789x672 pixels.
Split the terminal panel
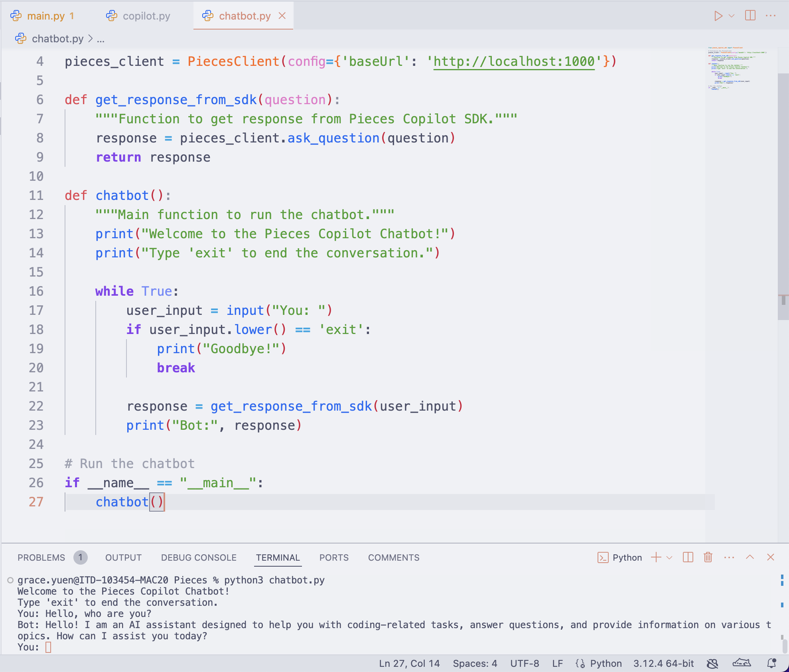(688, 557)
